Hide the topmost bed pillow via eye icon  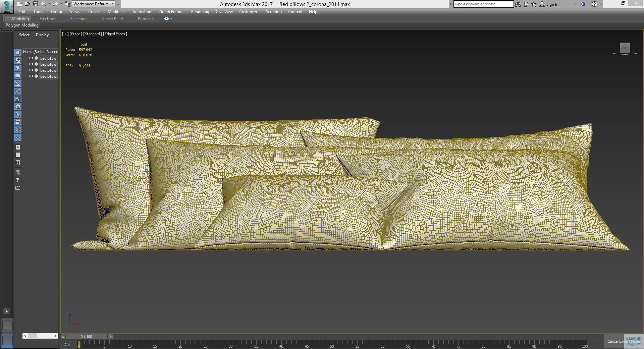point(31,58)
